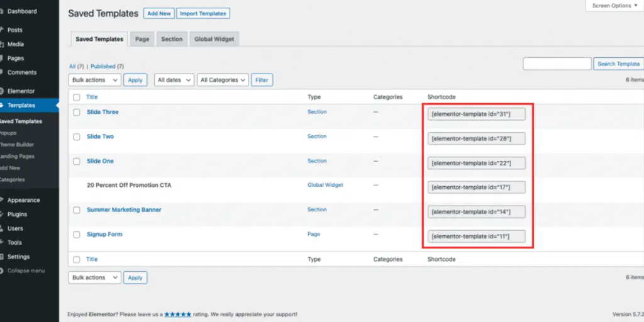
Task: Click the Users icon in sidebar
Action: pyautogui.click(x=2, y=228)
